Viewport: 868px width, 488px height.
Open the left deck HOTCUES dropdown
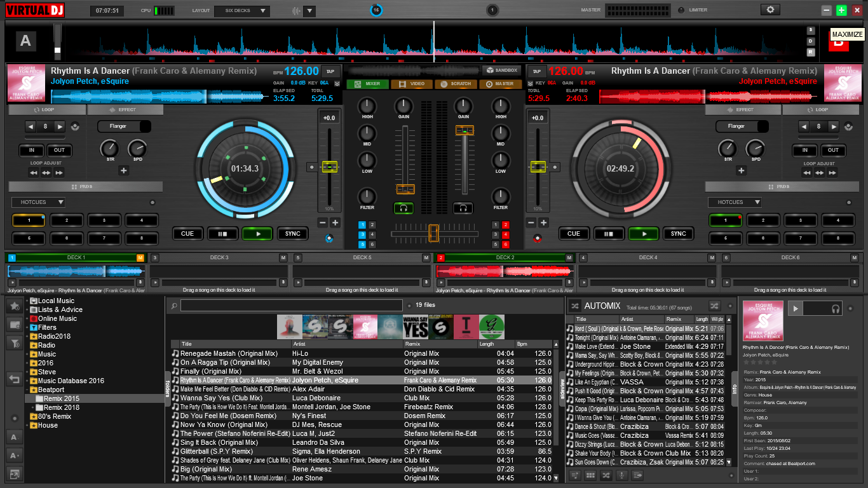[38, 202]
